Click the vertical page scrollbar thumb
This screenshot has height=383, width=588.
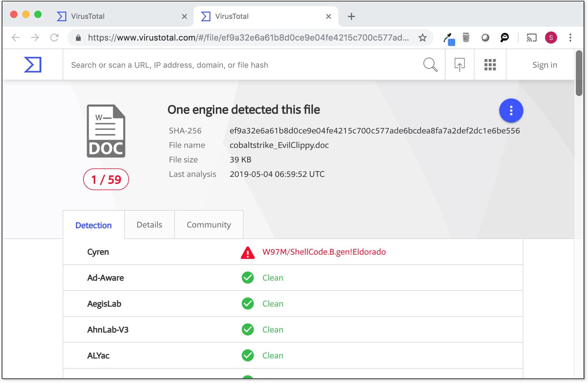tap(579, 73)
